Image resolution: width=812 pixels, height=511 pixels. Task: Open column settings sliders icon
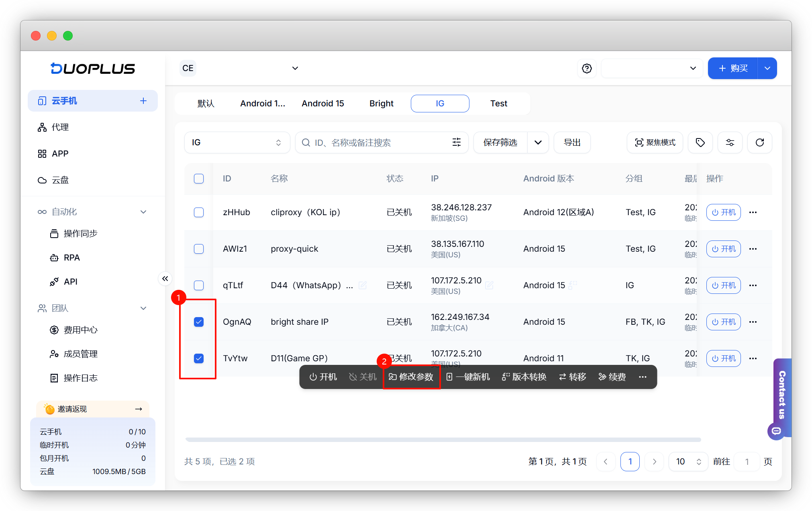(x=730, y=143)
